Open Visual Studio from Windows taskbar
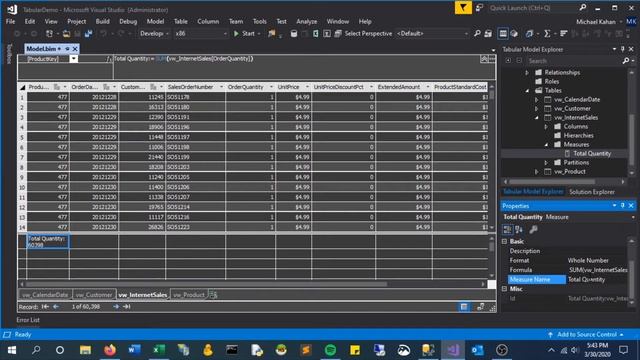The image size is (640, 360). click(453, 350)
